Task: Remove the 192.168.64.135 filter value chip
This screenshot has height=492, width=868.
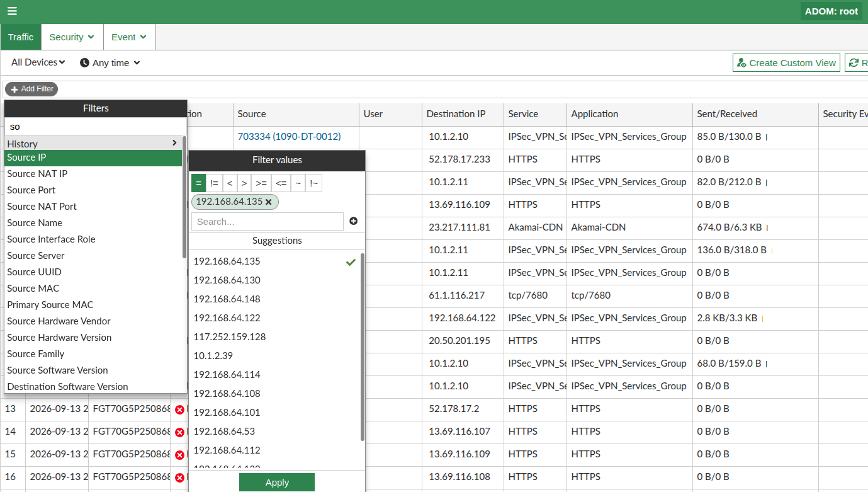Action: click(x=269, y=202)
